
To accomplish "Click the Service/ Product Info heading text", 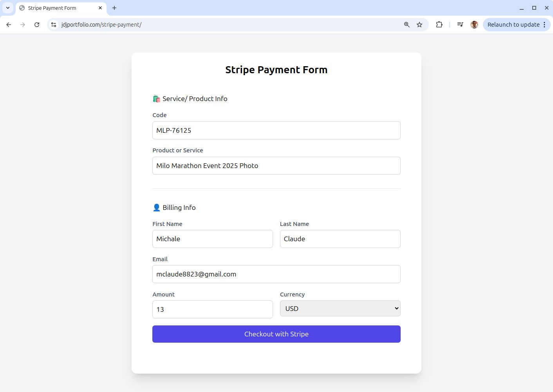I will click(195, 99).
